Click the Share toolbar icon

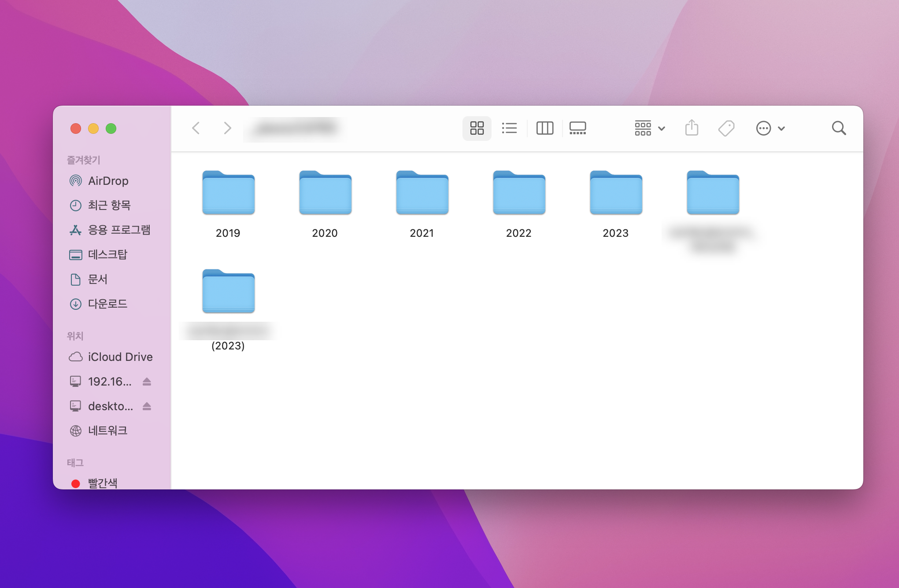click(692, 128)
